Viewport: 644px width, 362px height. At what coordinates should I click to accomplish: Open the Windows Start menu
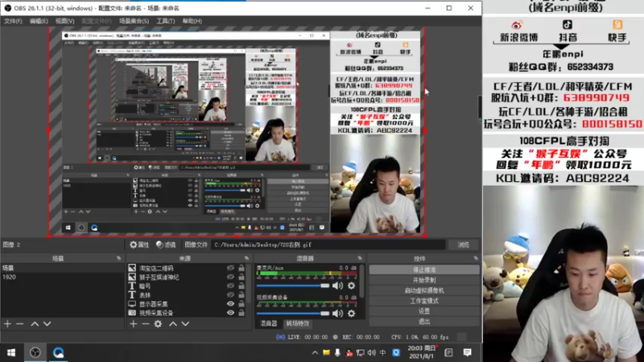coord(11,352)
